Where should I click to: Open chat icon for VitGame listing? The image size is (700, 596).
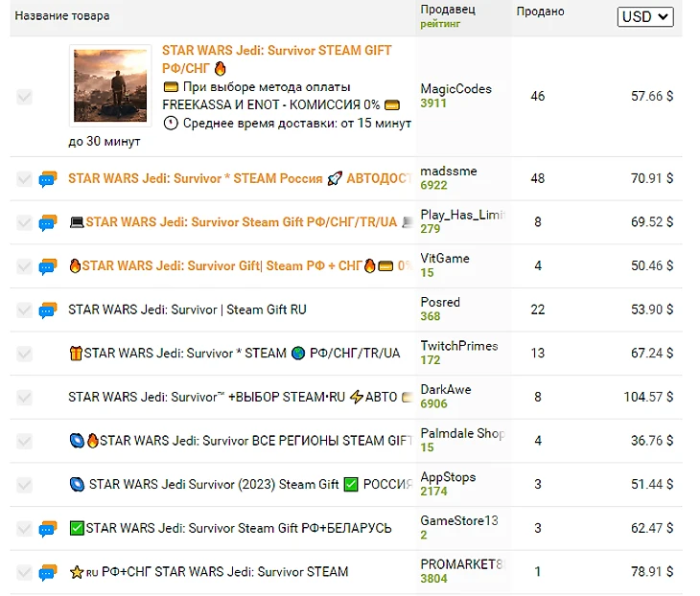(x=48, y=266)
